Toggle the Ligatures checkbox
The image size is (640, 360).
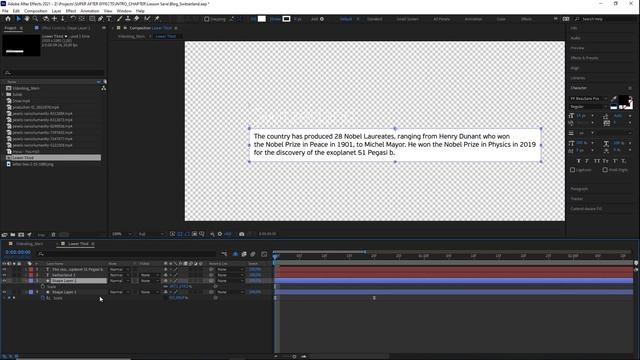click(x=572, y=170)
